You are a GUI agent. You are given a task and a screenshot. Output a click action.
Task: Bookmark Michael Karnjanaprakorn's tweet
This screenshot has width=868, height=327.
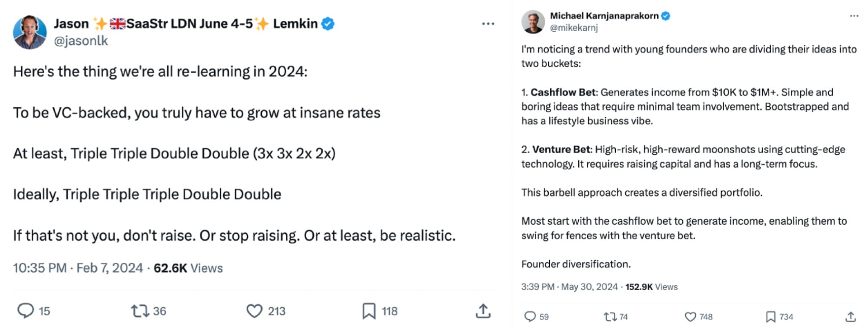[770, 317]
